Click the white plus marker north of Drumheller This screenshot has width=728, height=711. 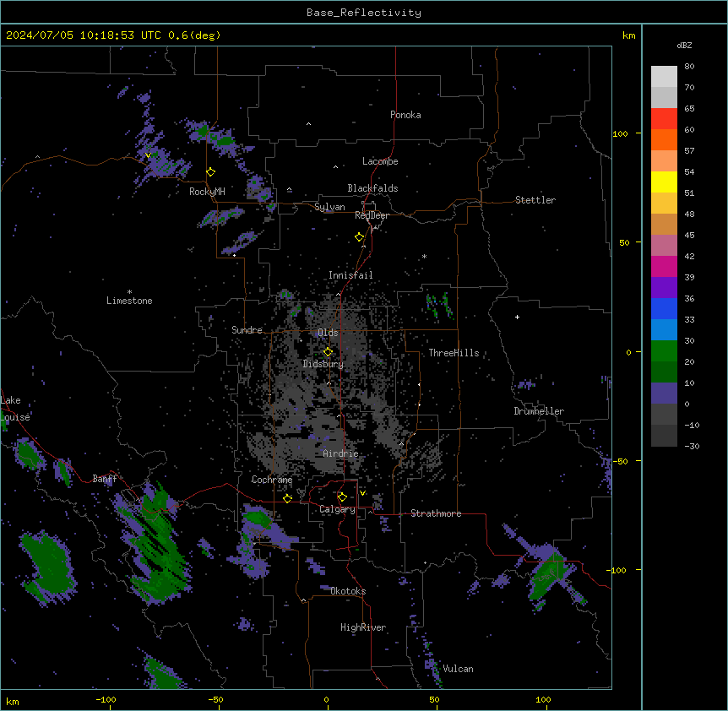(517, 317)
